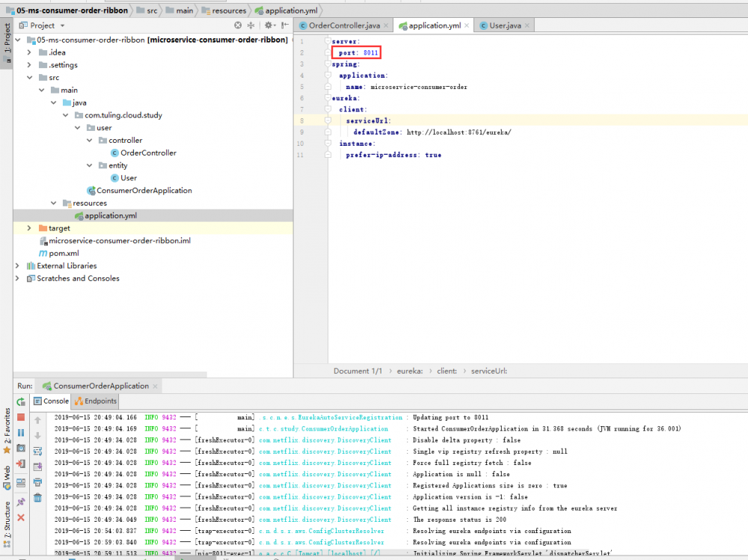Pause the program output
The image size is (748, 560).
(x=21, y=433)
